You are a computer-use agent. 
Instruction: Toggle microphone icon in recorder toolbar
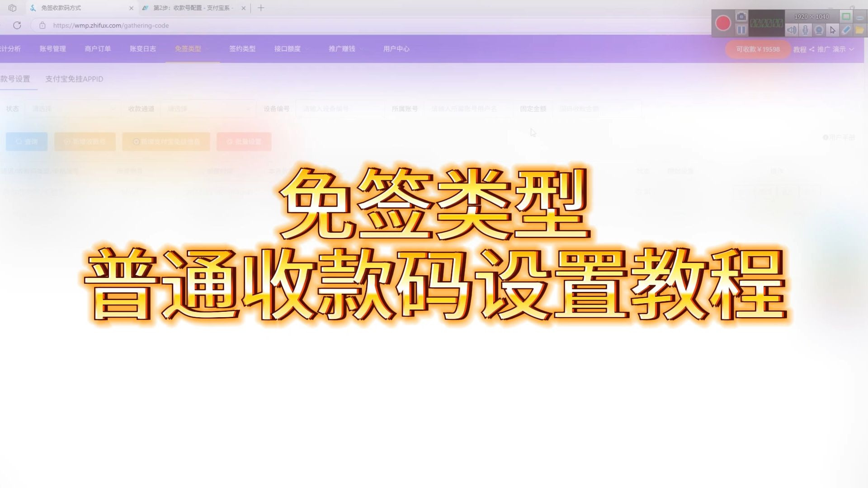805,30
